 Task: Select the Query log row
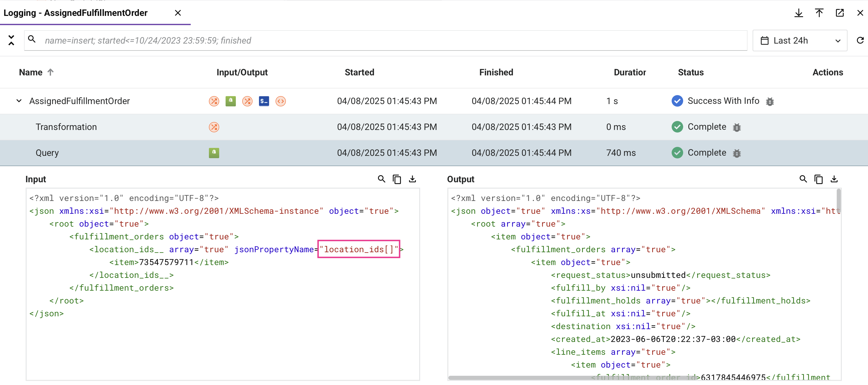(47, 153)
